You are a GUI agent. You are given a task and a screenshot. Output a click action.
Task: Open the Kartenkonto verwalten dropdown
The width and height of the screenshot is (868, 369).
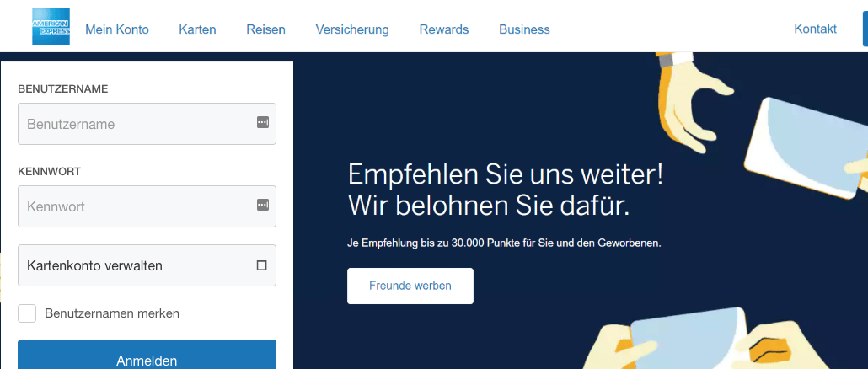point(147,265)
